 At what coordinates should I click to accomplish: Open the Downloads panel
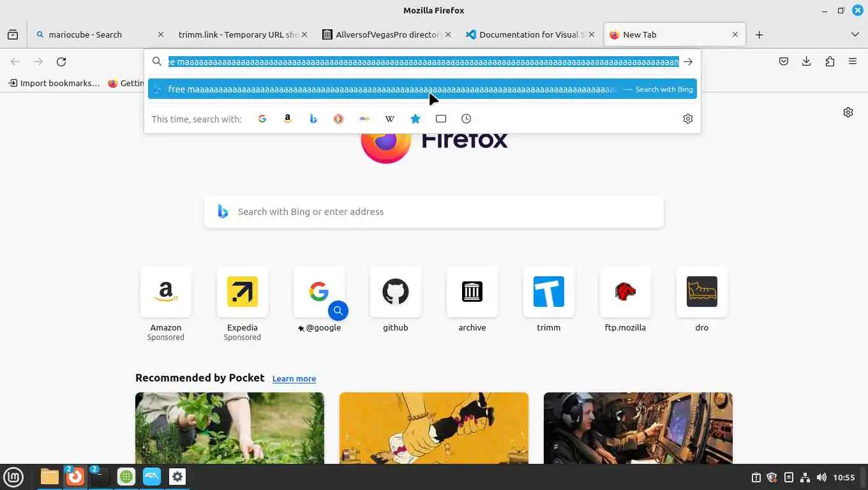click(807, 62)
